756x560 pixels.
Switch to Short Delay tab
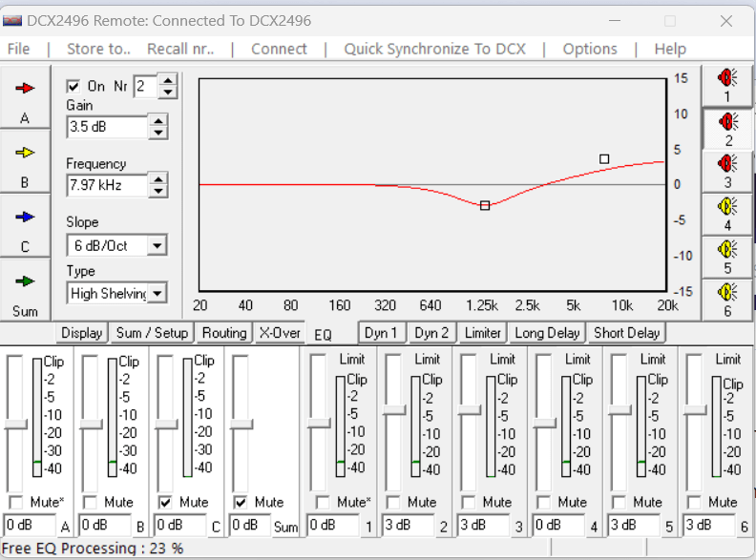[626, 333]
